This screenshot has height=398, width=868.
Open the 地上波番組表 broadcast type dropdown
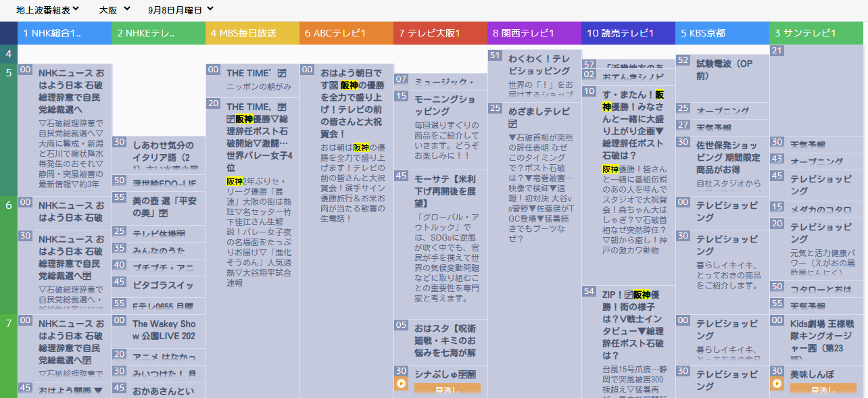point(47,10)
